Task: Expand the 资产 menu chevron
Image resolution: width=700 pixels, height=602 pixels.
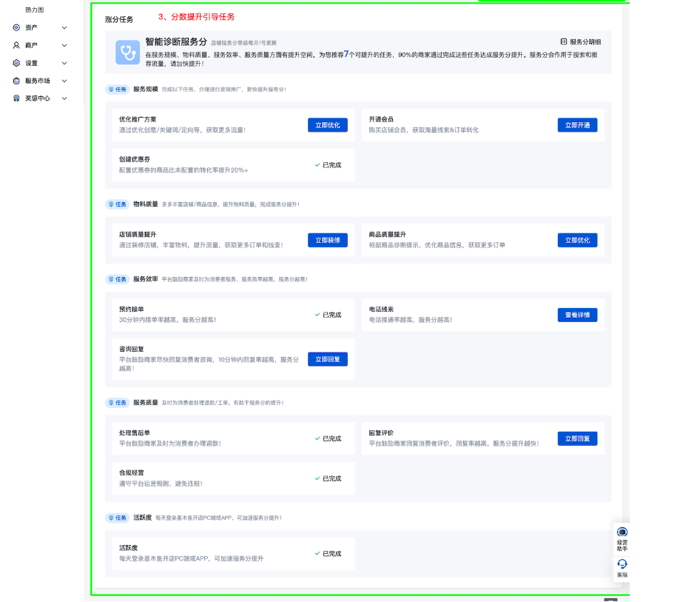Action: click(64, 27)
